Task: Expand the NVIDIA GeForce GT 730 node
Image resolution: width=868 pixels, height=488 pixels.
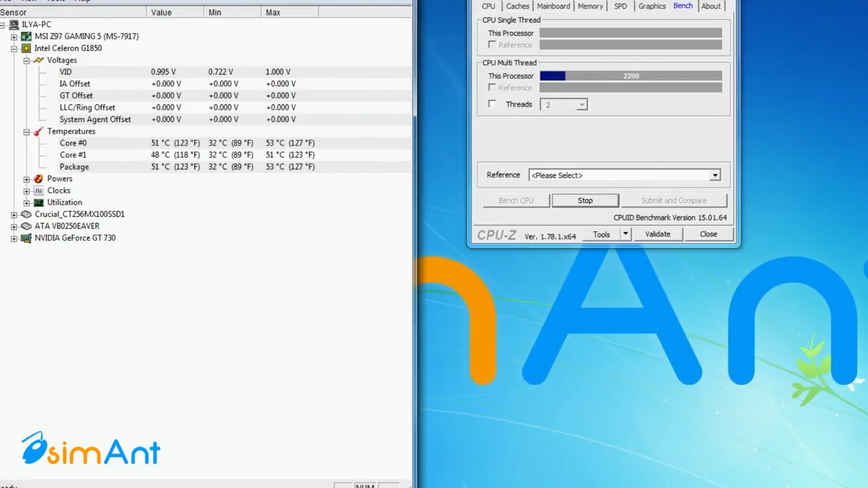Action: pyautogui.click(x=14, y=238)
